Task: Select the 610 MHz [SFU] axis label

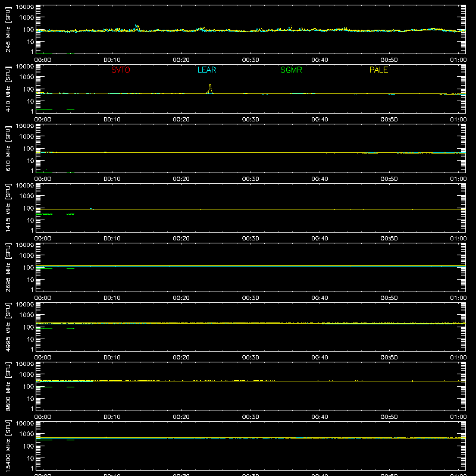Action: (x=8, y=148)
